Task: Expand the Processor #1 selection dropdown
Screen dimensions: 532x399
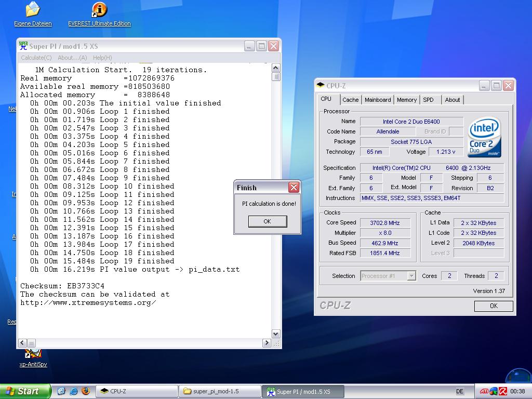Action: [x=411, y=276]
